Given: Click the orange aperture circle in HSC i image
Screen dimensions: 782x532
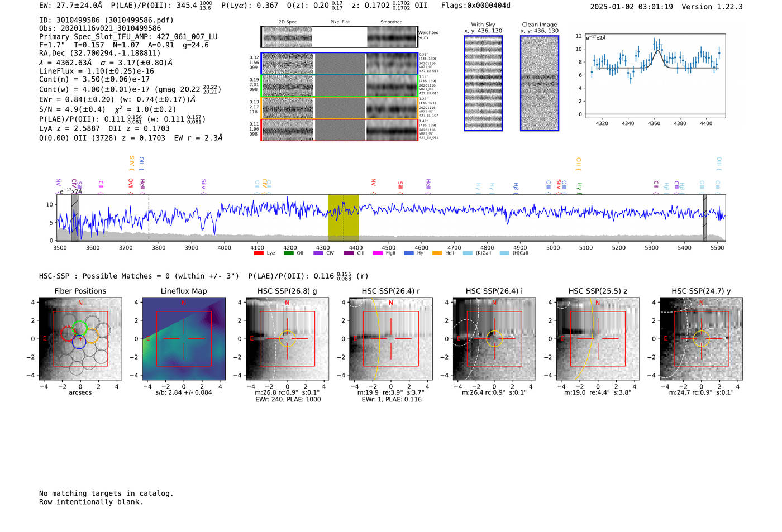Looking at the screenshot, I should pos(494,339).
